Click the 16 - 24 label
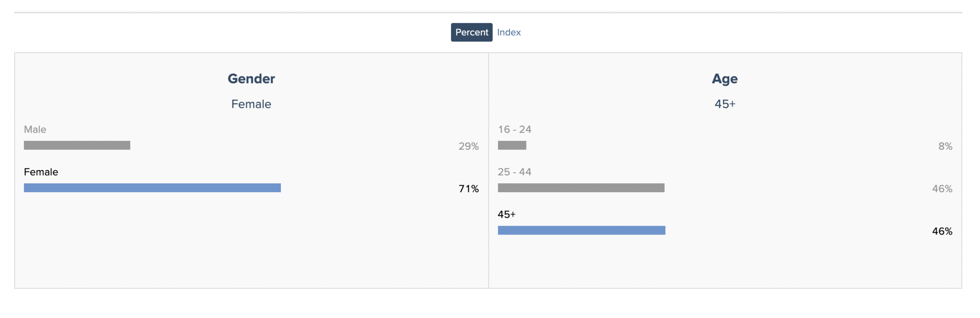The width and height of the screenshot is (980, 318). 515,129
